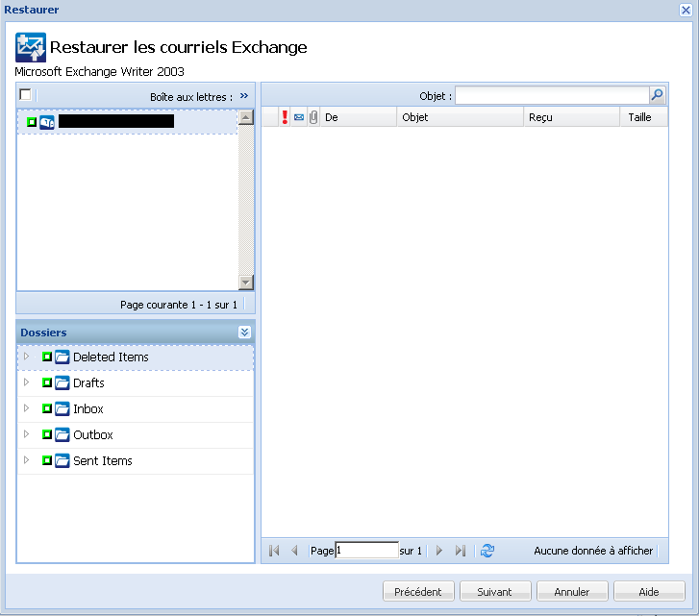Viewport: 699px width, 616px height.
Task: Sort messages by the Reçu column header
Action: pos(571,117)
